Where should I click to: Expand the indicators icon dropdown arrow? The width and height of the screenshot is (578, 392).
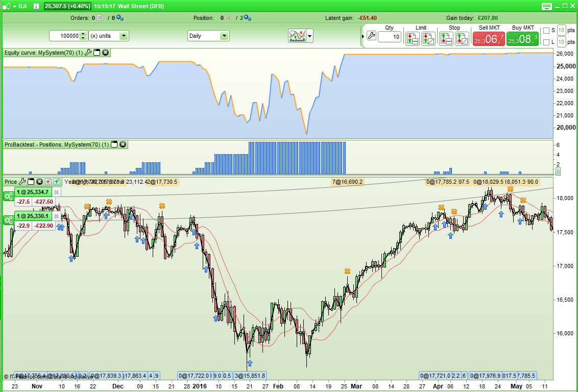tap(309, 36)
